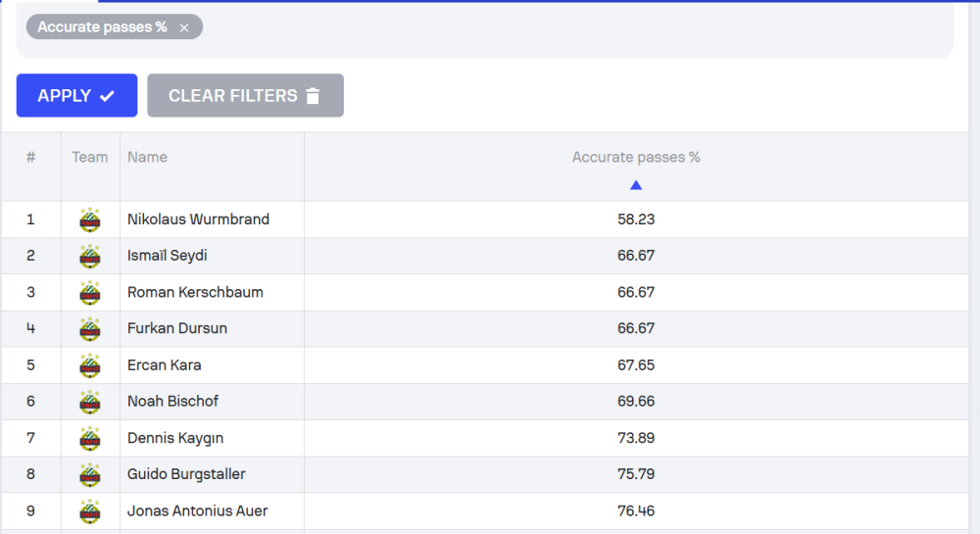Click the team crest next to Roman Kerschbaum
This screenshot has width=980, height=534.
[90, 292]
